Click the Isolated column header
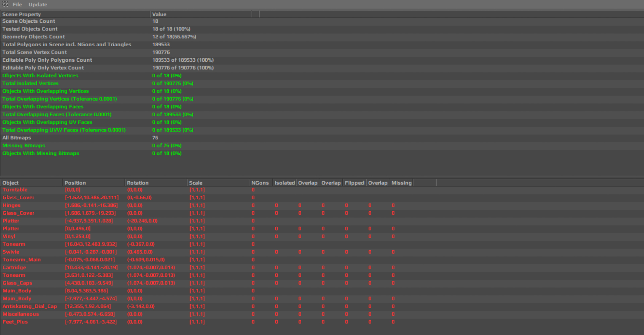 (284, 183)
